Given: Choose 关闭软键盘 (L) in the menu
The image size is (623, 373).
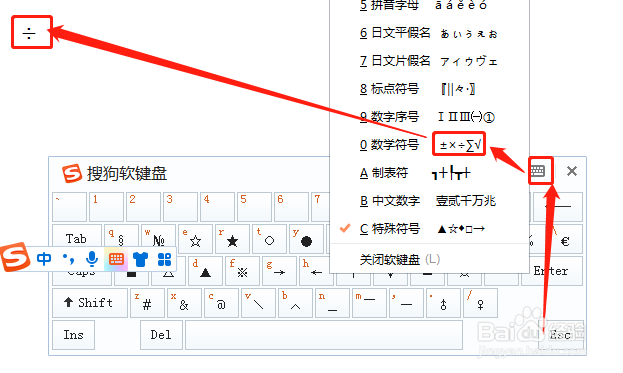Looking at the screenshot, I should click(429, 259).
